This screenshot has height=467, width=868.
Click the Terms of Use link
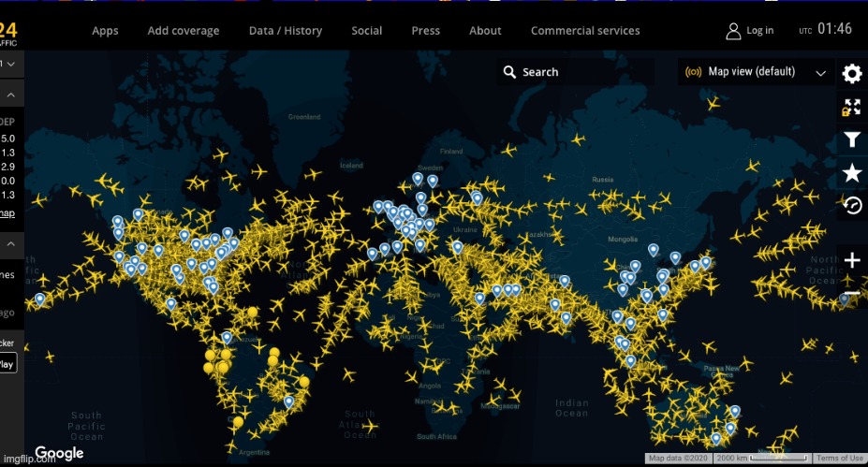[x=839, y=459]
